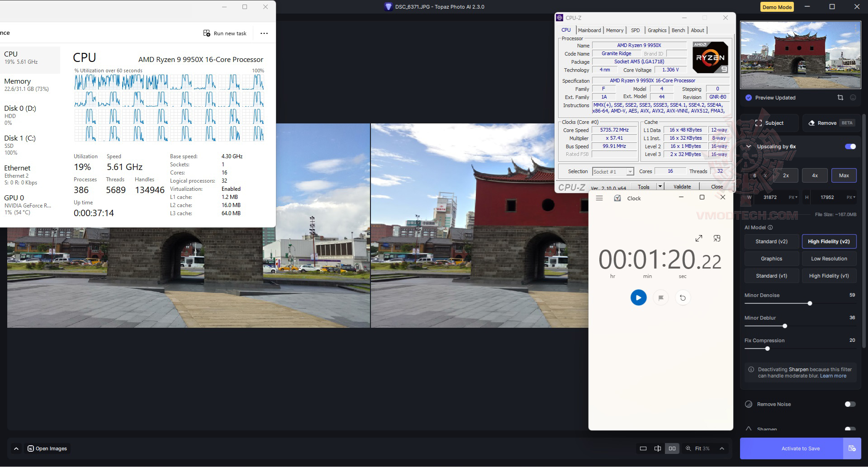The image size is (868, 467).
Task: Enable the Sharpen toggle
Action: coord(850,429)
